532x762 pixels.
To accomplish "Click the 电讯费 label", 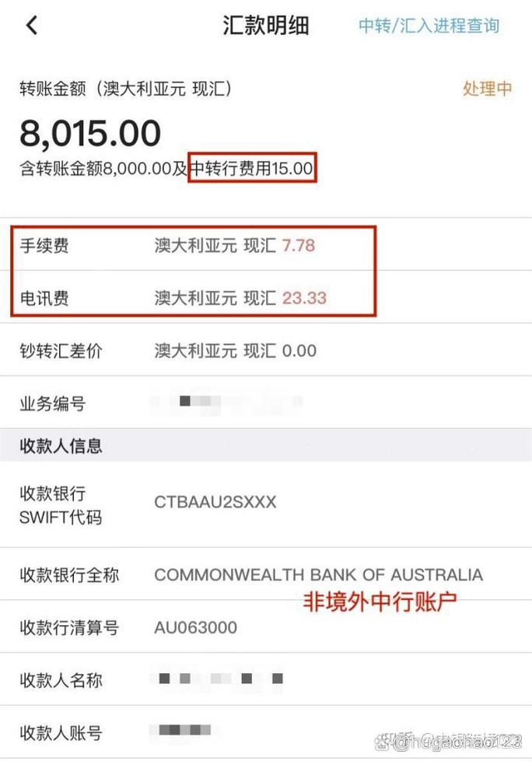I will tap(44, 298).
